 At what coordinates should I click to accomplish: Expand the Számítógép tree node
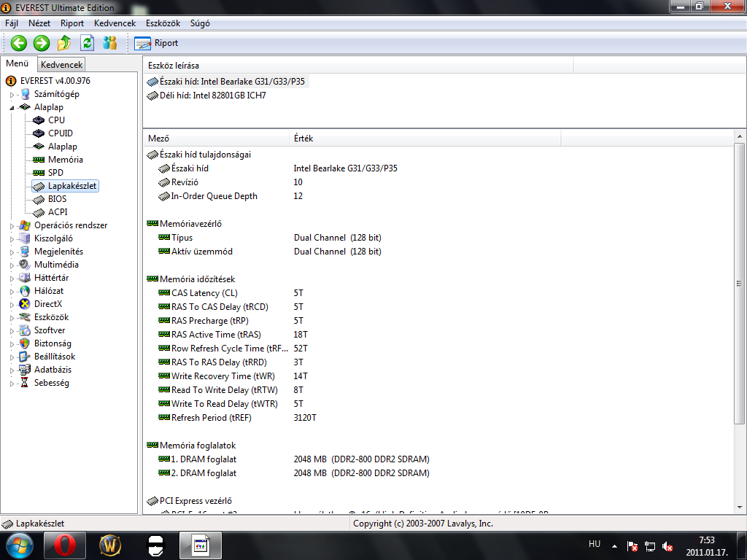[12, 95]
